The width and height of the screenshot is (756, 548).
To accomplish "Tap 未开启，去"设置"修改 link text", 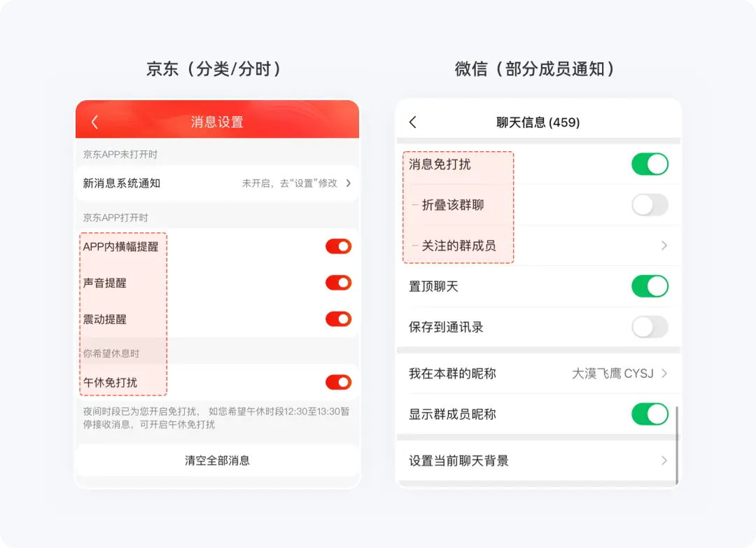I will pyautogui.click(x=289, y=183).
